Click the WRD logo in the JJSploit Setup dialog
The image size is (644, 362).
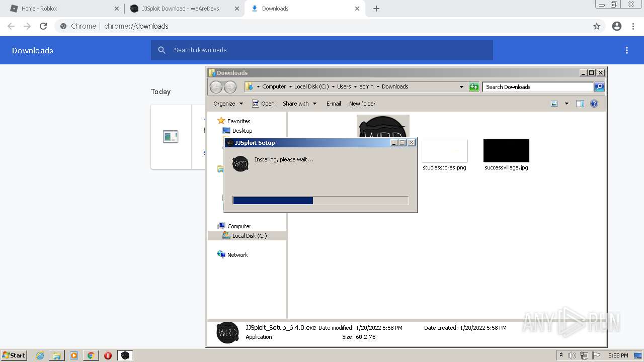pos(240,164)
